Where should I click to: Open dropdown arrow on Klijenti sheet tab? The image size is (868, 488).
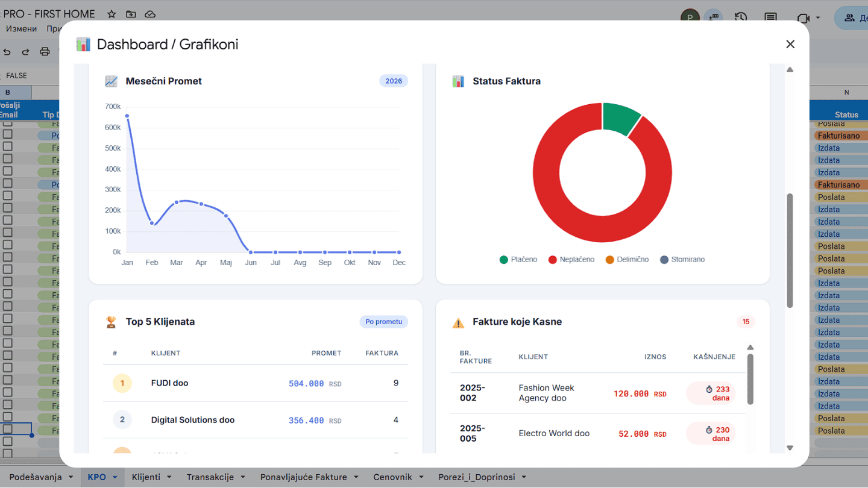click(x=169, y=477)
